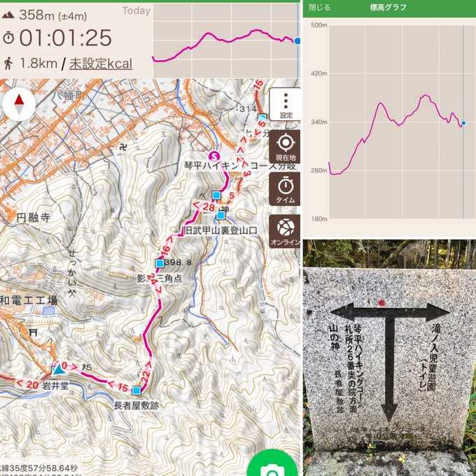
Task: Select the 398.8 三角点 waypoint square
Action: click(160, 263)
